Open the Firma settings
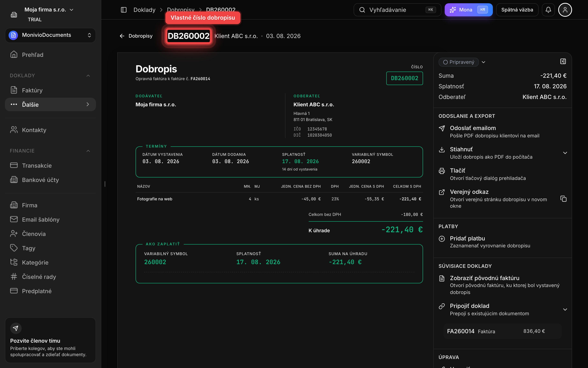 coord(50,205)
